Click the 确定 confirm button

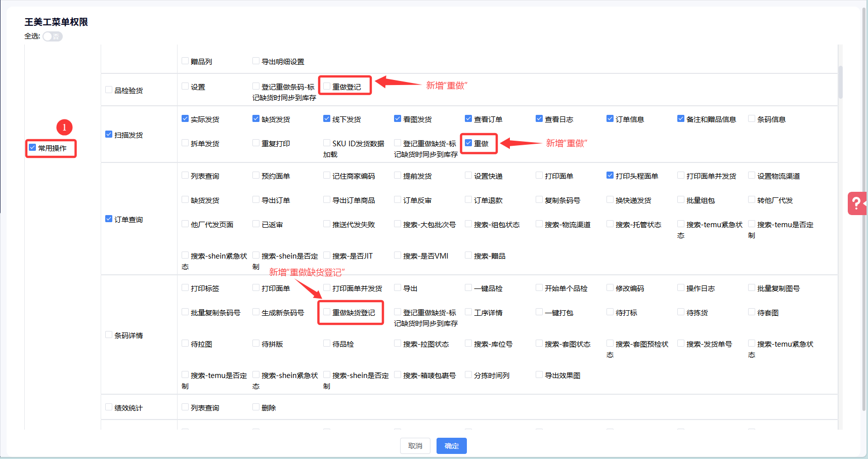coord(451,446)
